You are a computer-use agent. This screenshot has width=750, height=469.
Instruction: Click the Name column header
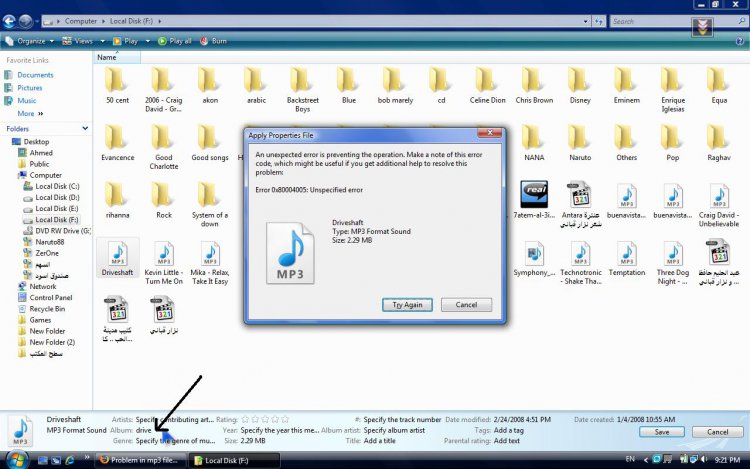coord(117,57)
